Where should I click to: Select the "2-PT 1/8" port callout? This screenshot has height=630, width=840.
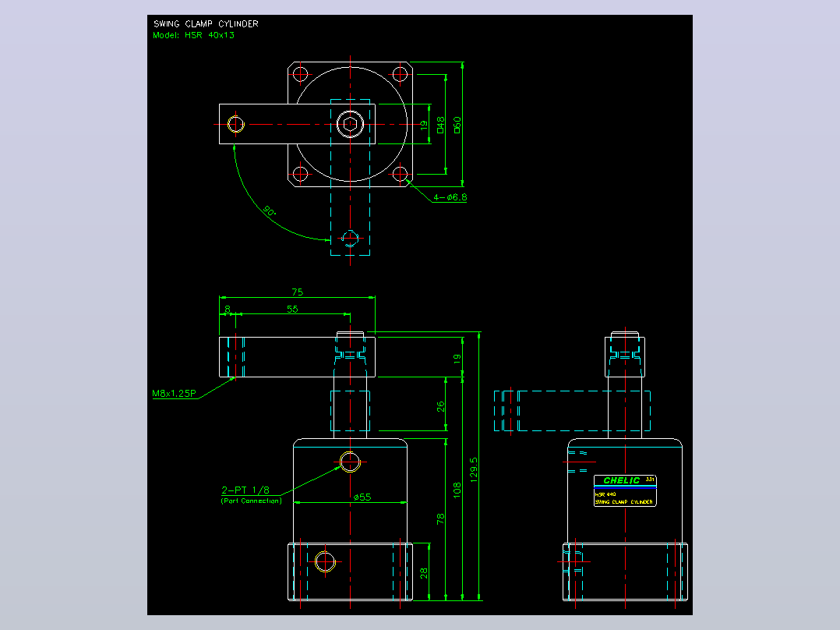[x=245, y=490]
